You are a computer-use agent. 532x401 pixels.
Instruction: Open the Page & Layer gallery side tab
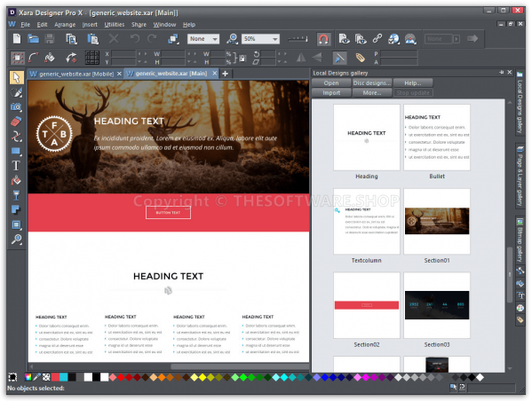click(520, 176)
